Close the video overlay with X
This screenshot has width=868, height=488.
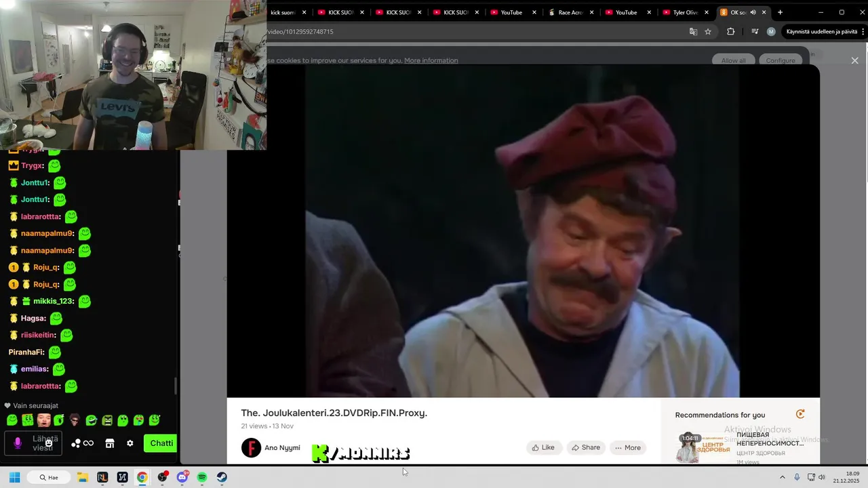pyautogui.click(x=854, y=60)
